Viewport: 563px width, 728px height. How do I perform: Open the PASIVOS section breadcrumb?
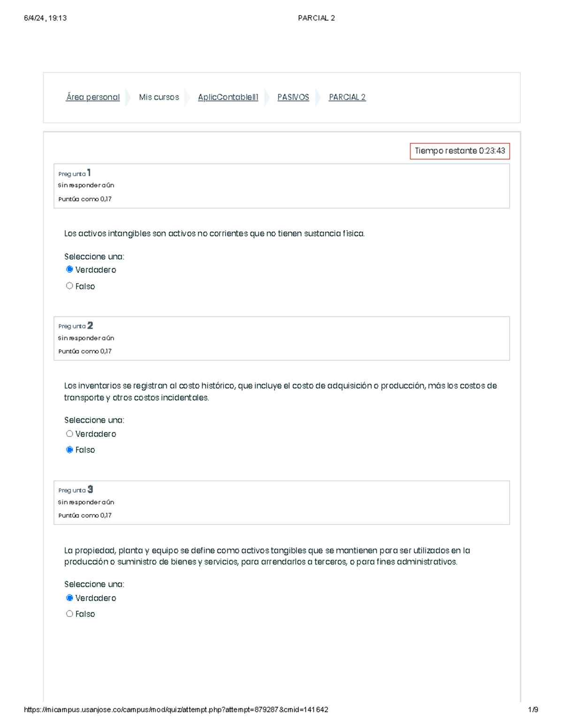[293, 98]
